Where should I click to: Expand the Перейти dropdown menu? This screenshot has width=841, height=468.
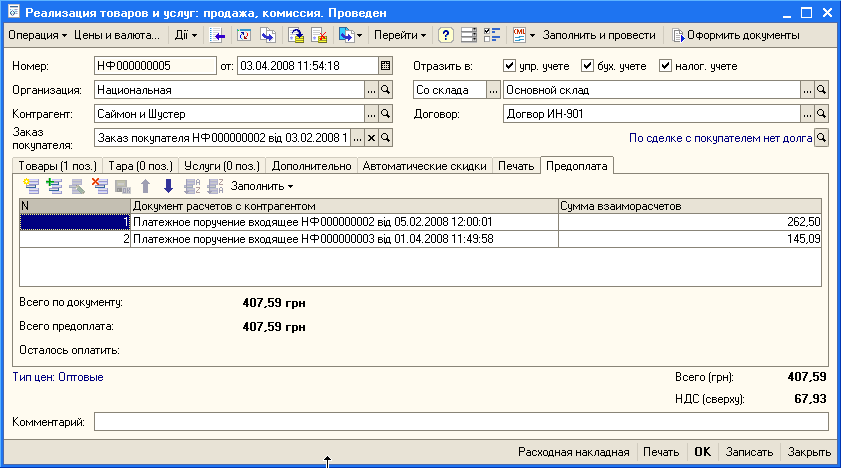pyautogui.click(x=399, y=35)
